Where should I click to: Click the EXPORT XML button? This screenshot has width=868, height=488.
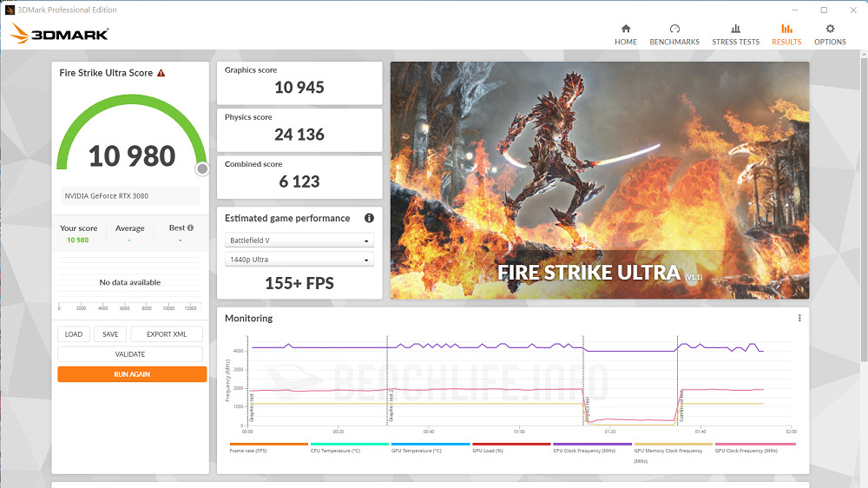[167, 334]
